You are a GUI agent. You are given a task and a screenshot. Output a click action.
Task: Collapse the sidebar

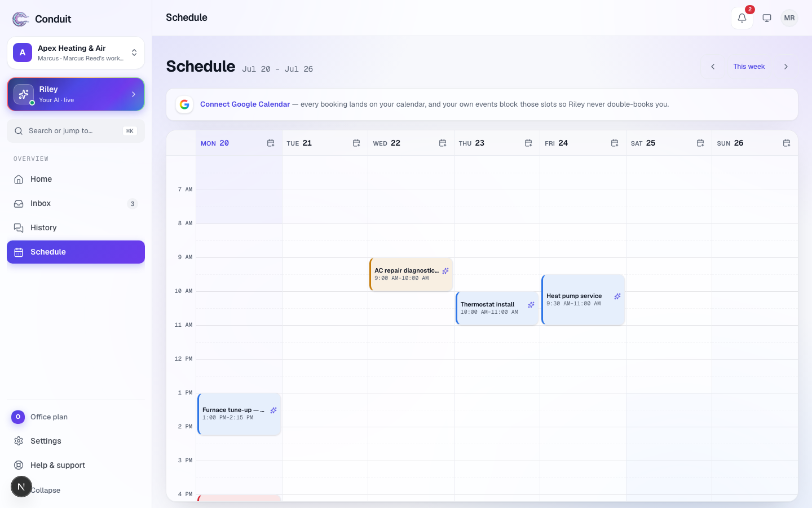point(45,490)
